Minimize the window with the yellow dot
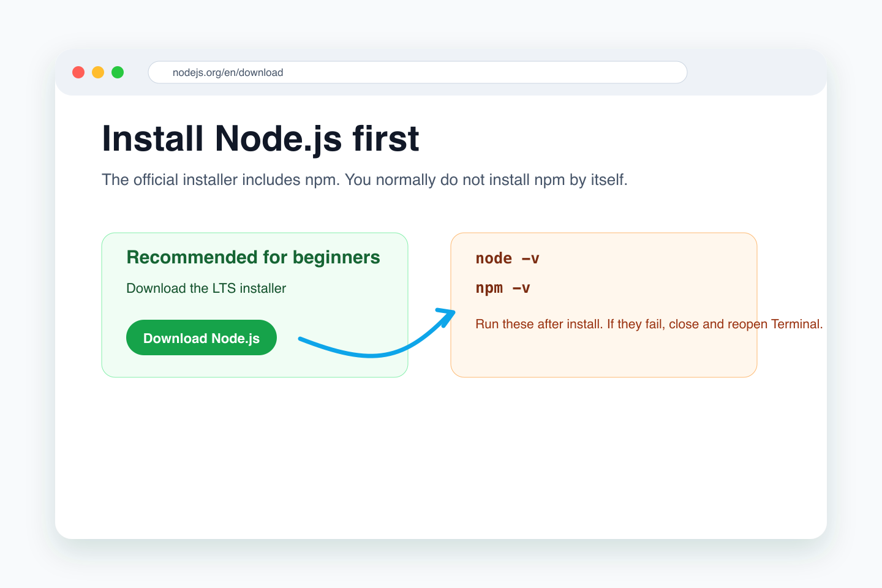This screenshot has width=882, height=588. (98, 72)
